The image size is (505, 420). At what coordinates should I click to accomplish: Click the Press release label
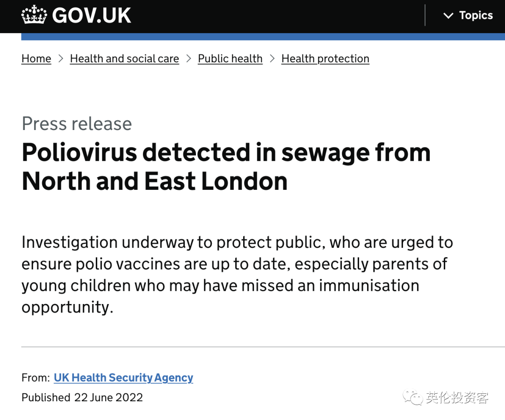pyautogui.click(x=77, y=123)
